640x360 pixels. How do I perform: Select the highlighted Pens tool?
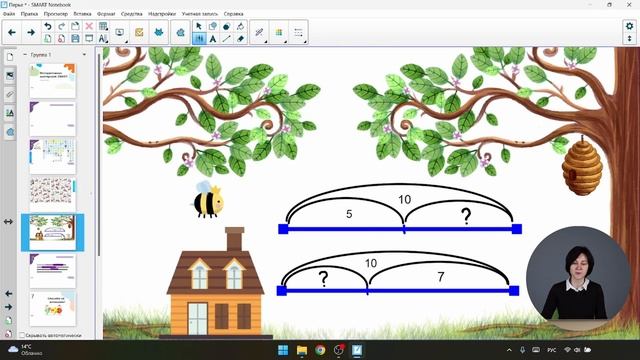tap(199, 39)
